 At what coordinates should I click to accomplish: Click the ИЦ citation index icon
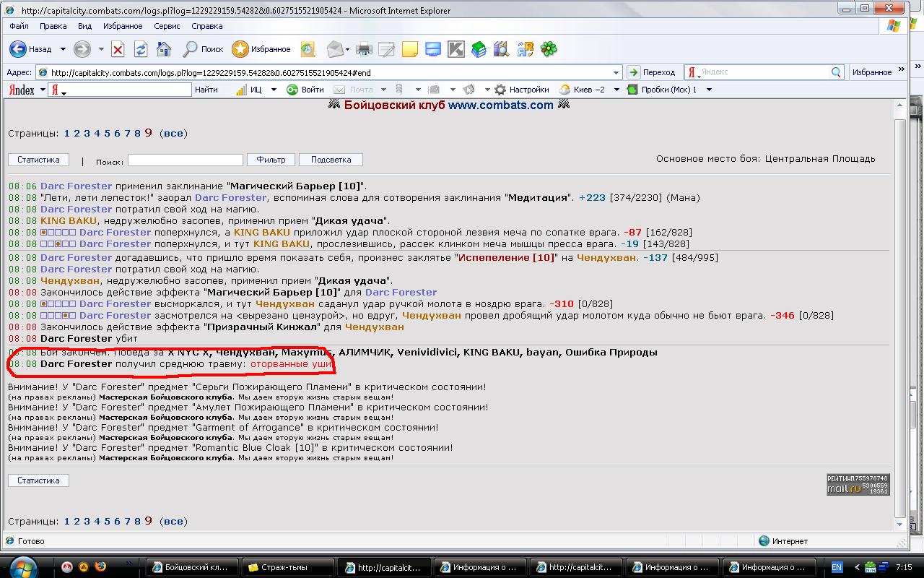pos(249,90)
